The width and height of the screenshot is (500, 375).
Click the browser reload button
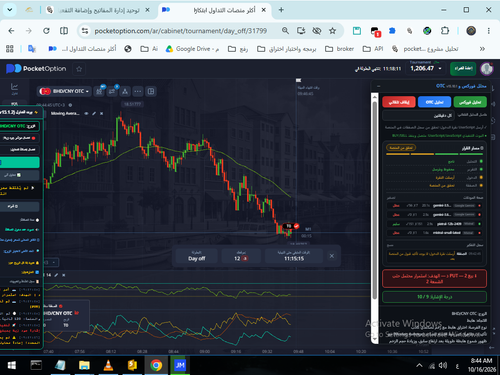click(x=46, y=31)
